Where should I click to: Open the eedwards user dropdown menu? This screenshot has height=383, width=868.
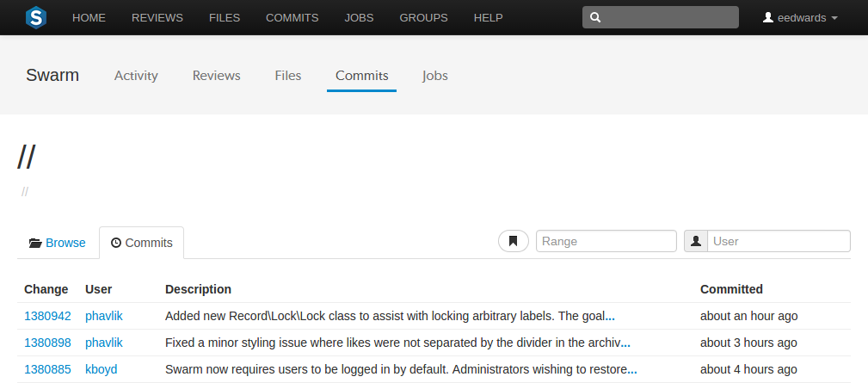pos(800,18)
